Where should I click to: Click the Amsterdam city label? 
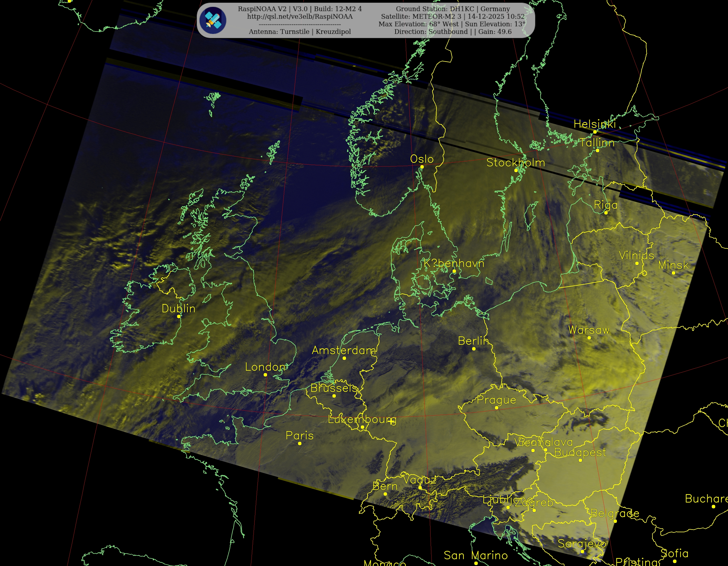click(x=344, y=350)
